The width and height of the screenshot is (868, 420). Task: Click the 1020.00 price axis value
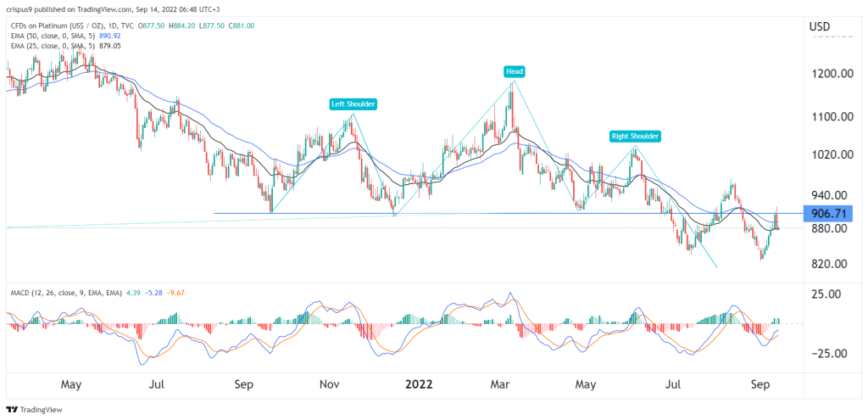click(831, 154)
